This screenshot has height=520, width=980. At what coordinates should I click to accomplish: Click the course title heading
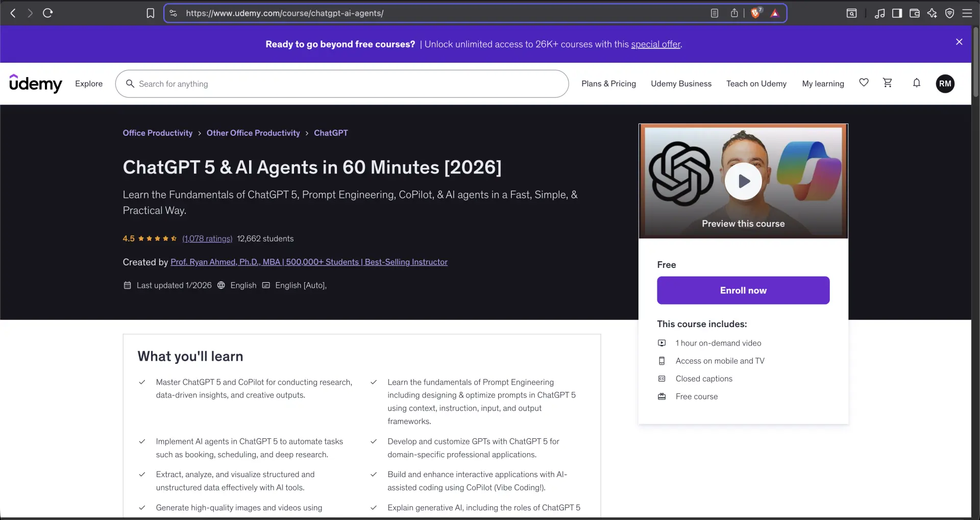(x=312, y=167)
